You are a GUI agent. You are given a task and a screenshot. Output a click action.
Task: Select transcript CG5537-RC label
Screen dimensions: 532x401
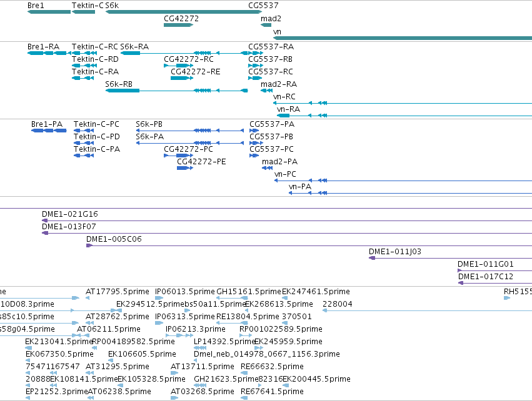click(271, 72)
